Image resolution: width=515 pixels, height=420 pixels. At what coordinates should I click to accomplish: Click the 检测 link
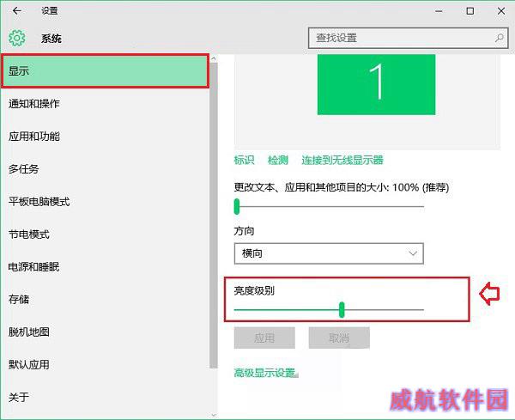[278, 160]
